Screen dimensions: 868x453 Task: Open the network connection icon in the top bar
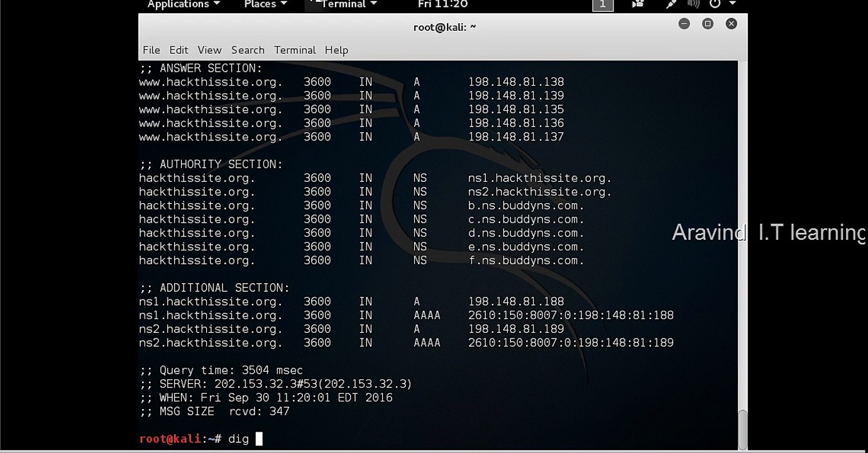pos(671,4)
